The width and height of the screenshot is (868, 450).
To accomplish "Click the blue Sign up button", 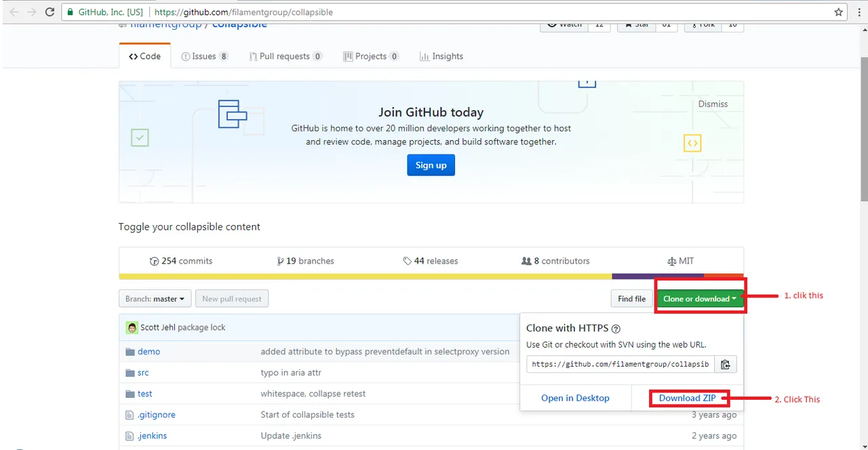I will click(431, 165).
